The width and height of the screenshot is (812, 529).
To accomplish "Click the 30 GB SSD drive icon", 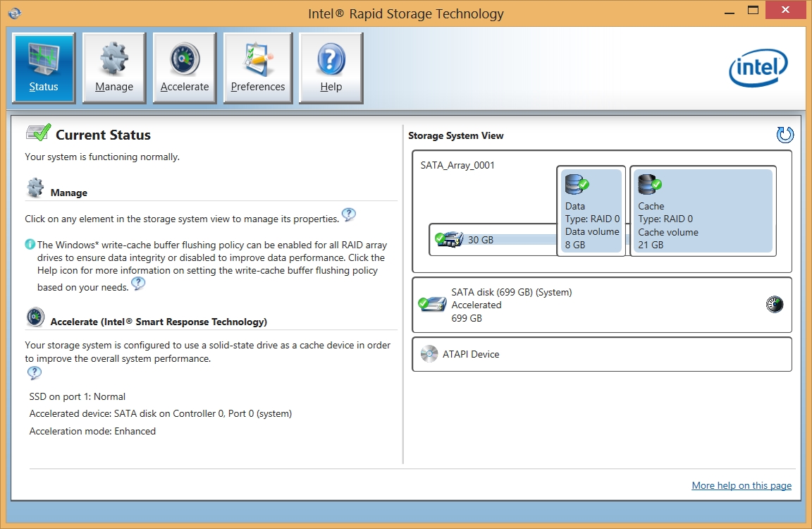I will coord(449,239).
